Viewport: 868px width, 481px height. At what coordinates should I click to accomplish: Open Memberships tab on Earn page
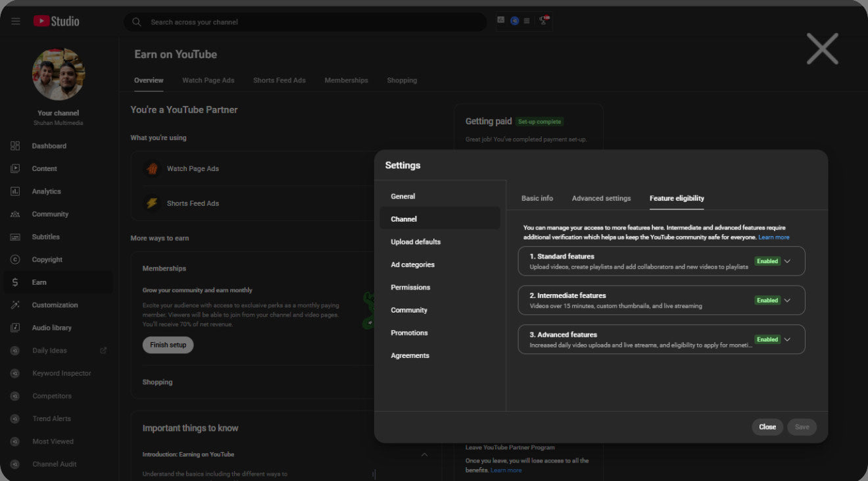click(x=346, y=80)
